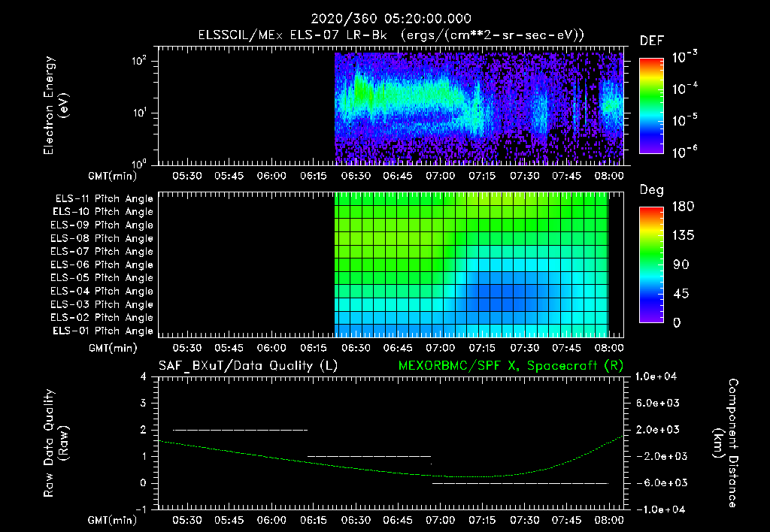Click the timestamp title 2020/360 05:20:00.000
This screenshot has width=770, height=532.
tap(391, 19)
